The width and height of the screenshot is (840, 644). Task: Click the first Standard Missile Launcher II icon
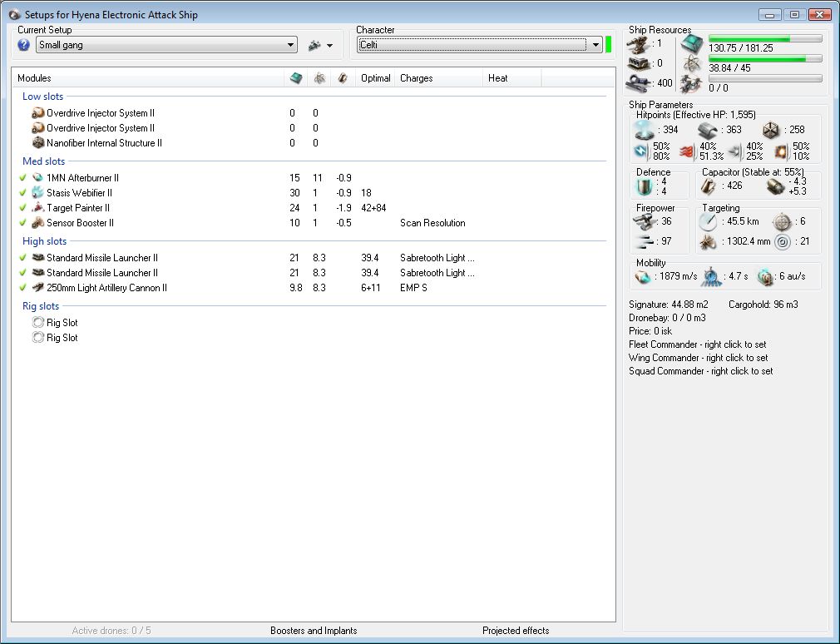(37, 258)
